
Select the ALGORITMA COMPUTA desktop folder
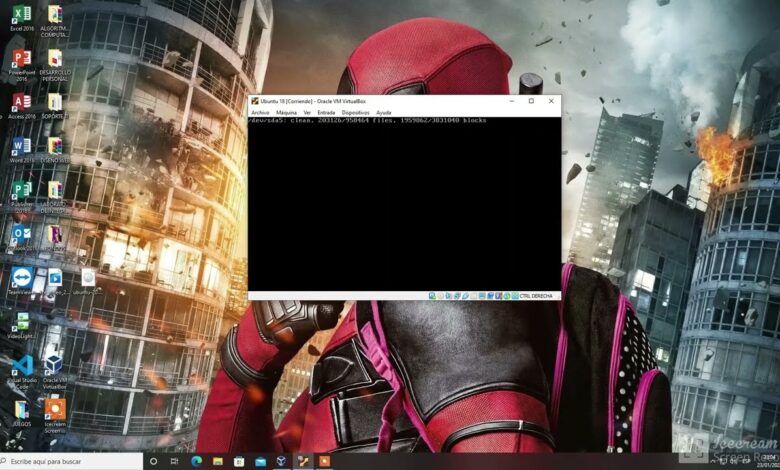pyautogui.click(x=55, y=21)
